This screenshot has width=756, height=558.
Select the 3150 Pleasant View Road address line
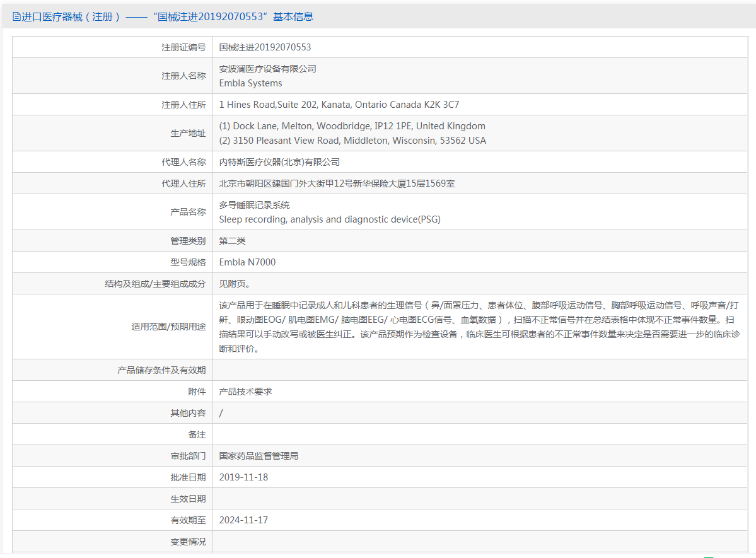(x=352, y=141)
